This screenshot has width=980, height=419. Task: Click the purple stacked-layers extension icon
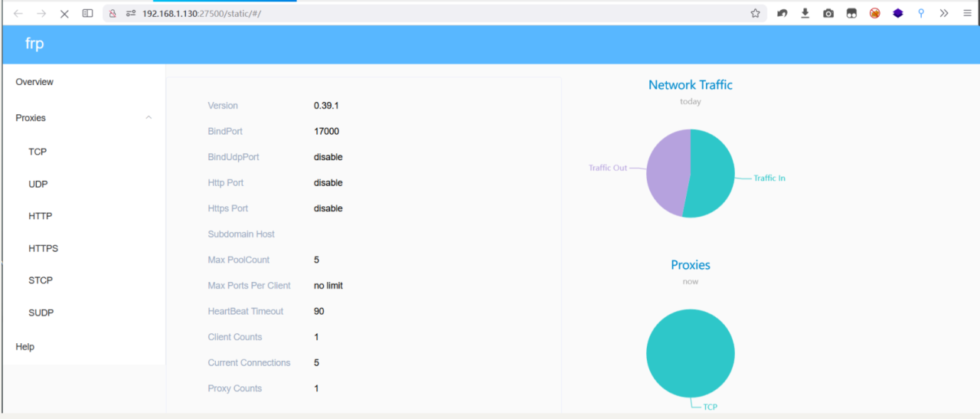coord(897,13)
